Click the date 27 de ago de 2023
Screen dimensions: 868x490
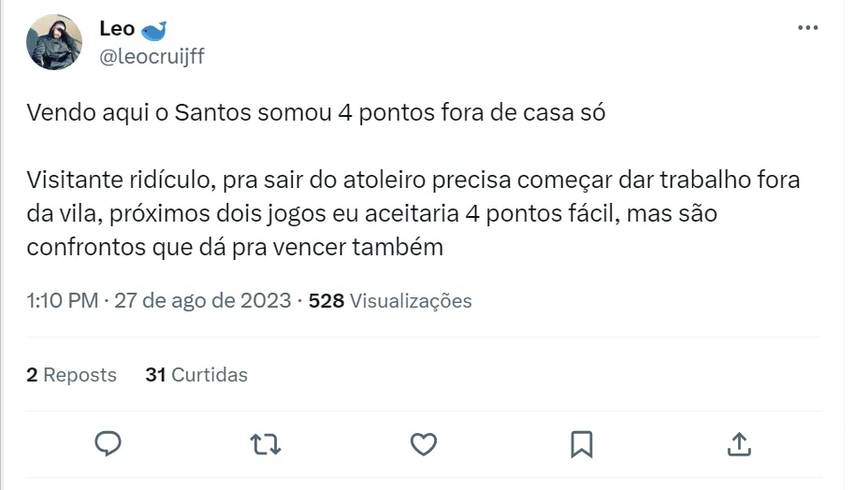[x=202, y=300]
